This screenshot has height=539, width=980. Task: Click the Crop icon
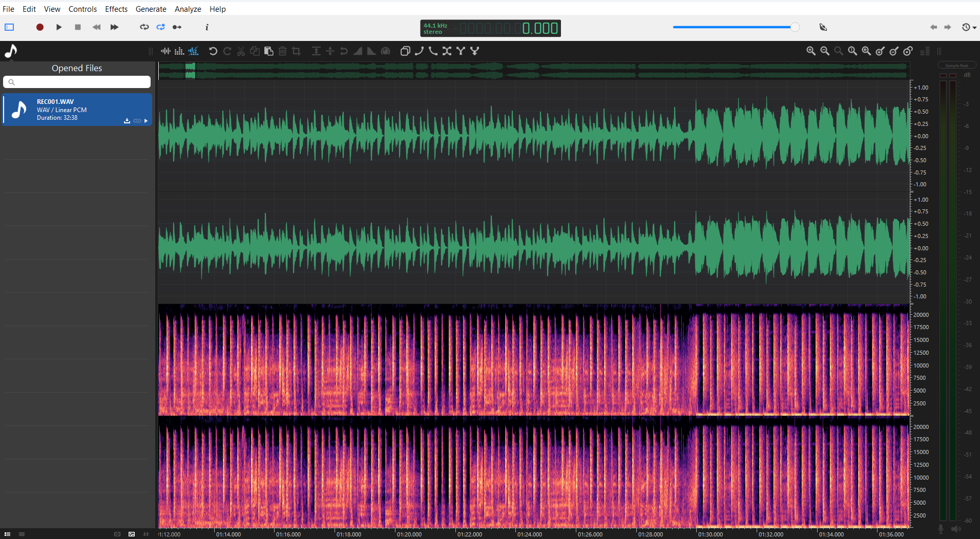point(296,51)
